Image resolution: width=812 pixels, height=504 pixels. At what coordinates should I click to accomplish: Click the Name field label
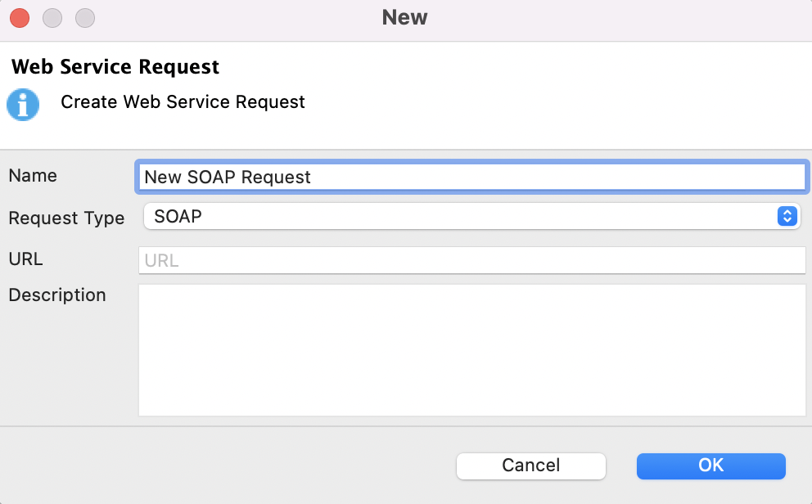click(x=33, y=176)
